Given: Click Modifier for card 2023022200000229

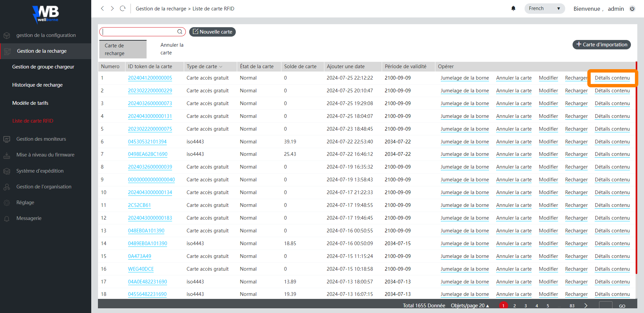Looking at the screenshot, I should pyautogui.click(x=548, y=91).
